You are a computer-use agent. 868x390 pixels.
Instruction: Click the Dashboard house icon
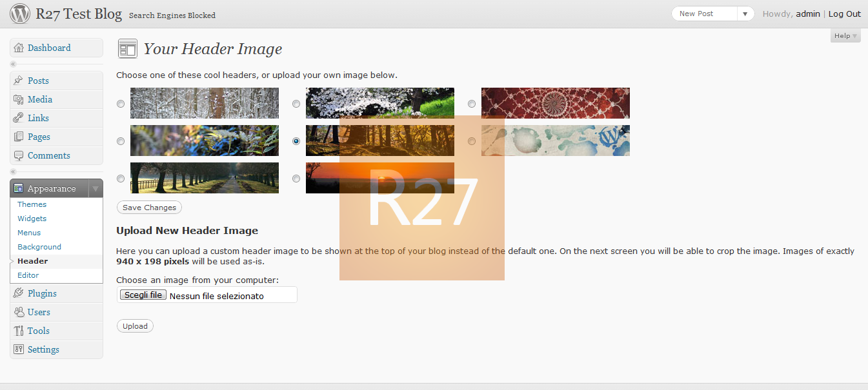coord(19,48)
